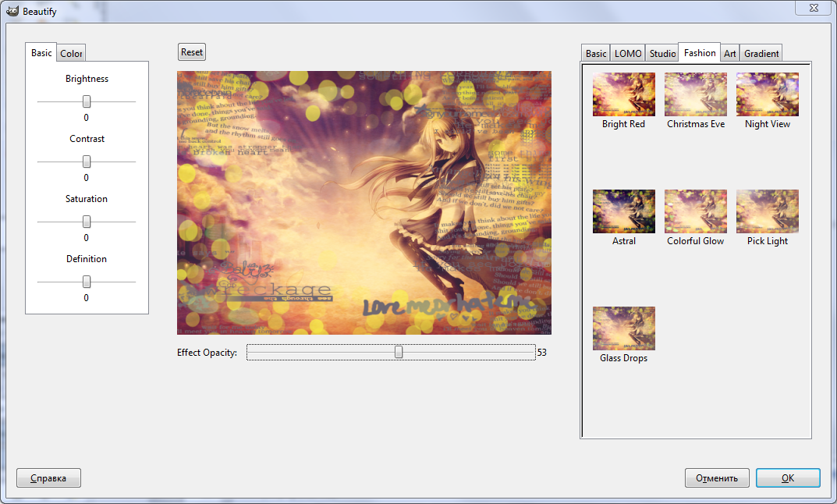Choose the Glass Drops effect thumbnail
837x504 pixels.
tap(623, 328)
